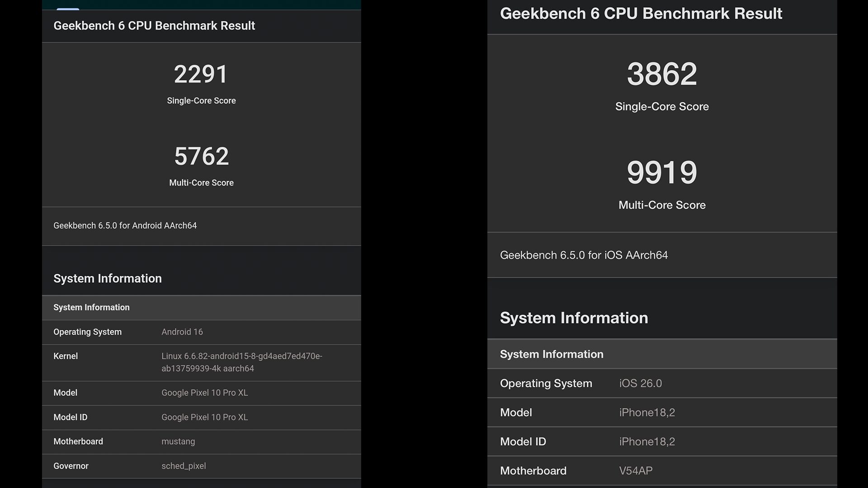Click the Google Pixel 10 Pro XL Model ID value

[x=204, y=417]
